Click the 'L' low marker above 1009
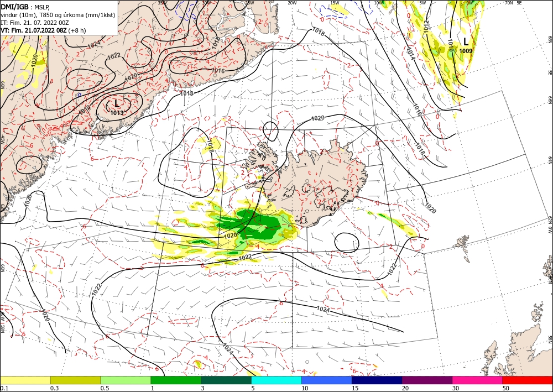This screenshot has height=392, width=553. point(466,42)
